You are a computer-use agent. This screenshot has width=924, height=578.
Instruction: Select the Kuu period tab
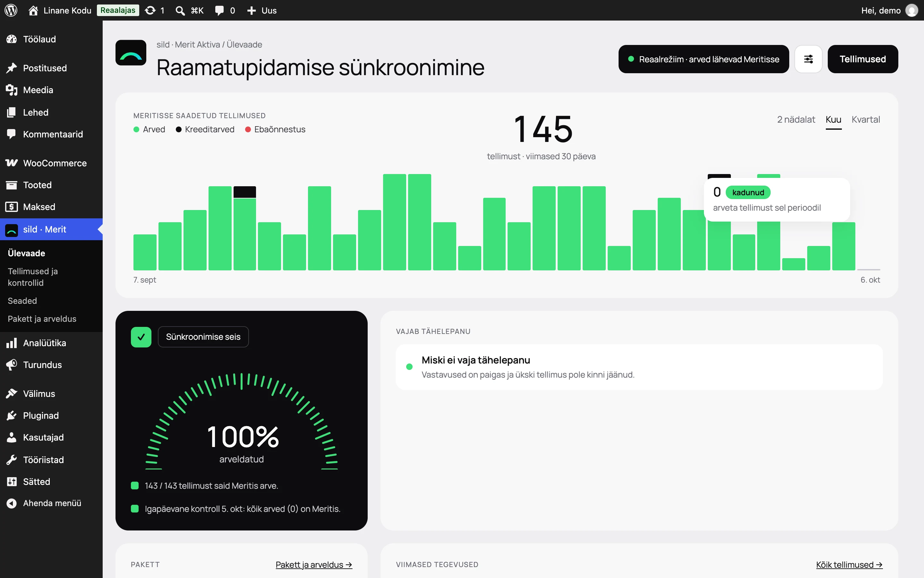833,120
